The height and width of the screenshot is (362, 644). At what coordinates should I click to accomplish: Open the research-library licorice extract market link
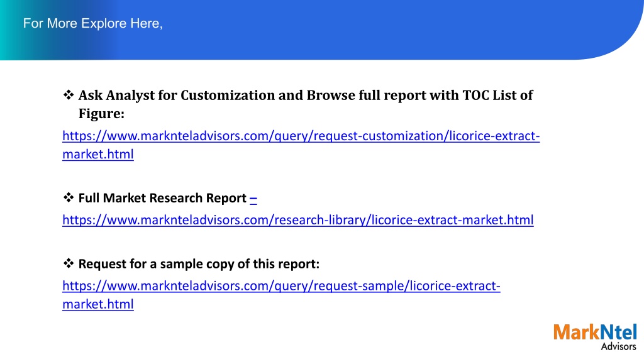point(298,220)
